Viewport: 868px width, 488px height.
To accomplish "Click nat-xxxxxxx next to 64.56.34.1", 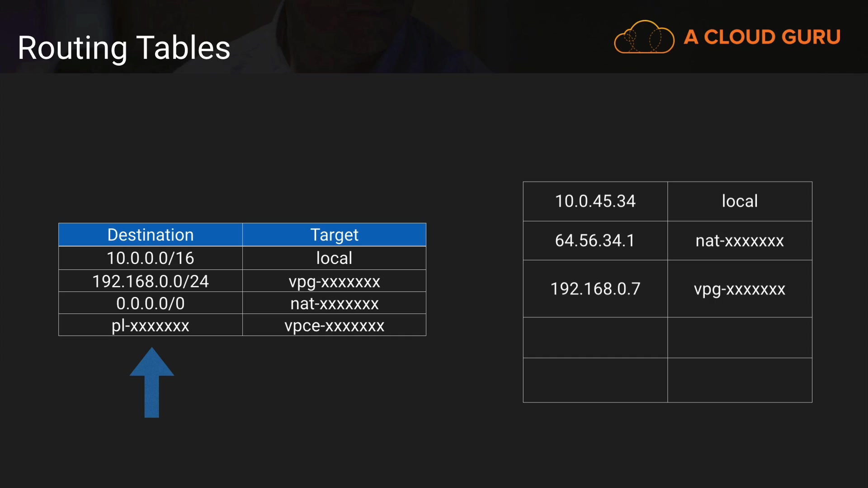I will (740, 240).
